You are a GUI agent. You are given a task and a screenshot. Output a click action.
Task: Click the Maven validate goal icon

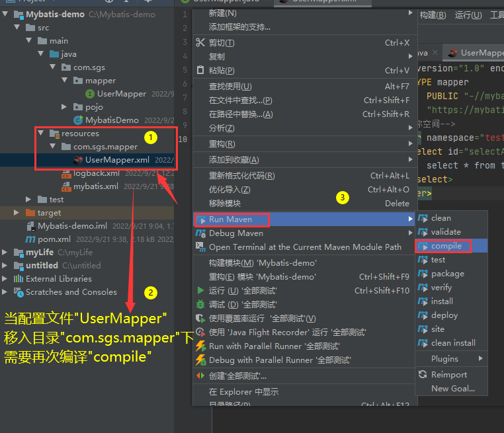pyautogui.click(x=423, y=232)
